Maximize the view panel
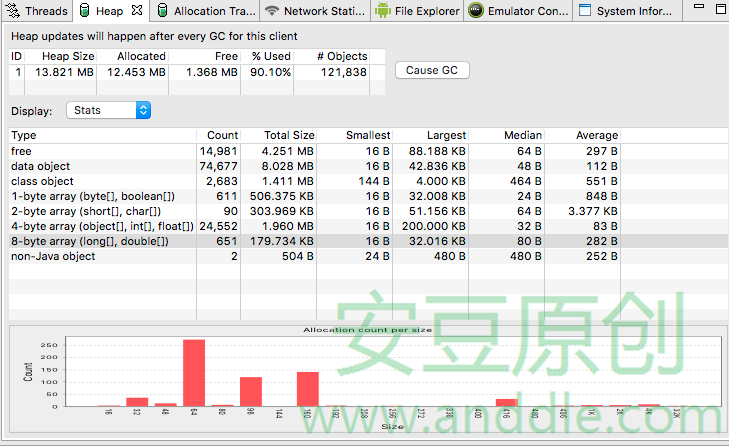This screenshot has height=446, width=729. point(721,8)
